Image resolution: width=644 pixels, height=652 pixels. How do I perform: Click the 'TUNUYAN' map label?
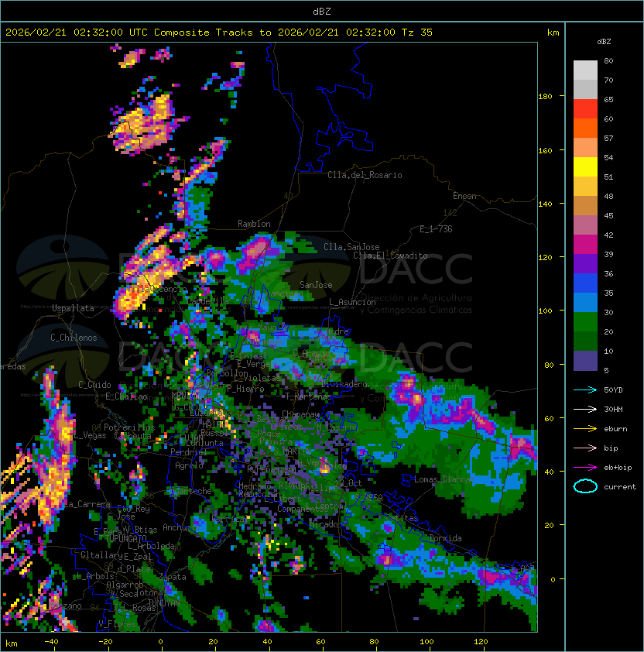point(164,603)
